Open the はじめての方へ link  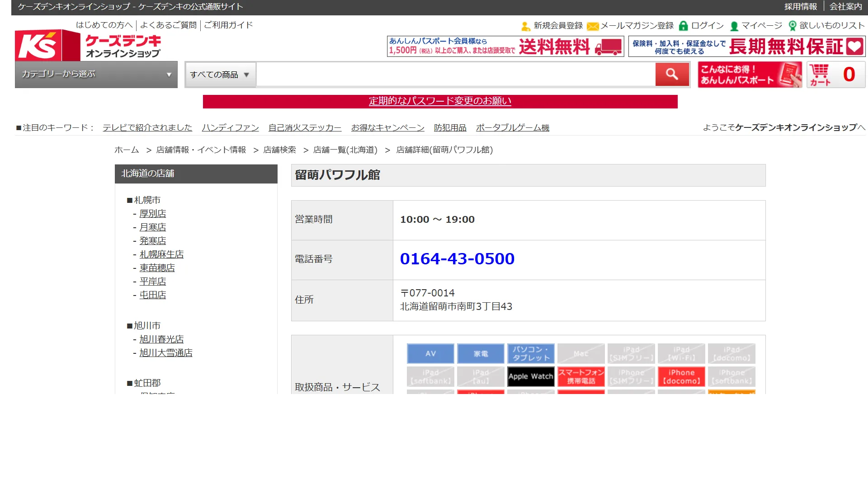tap(104, 25)
